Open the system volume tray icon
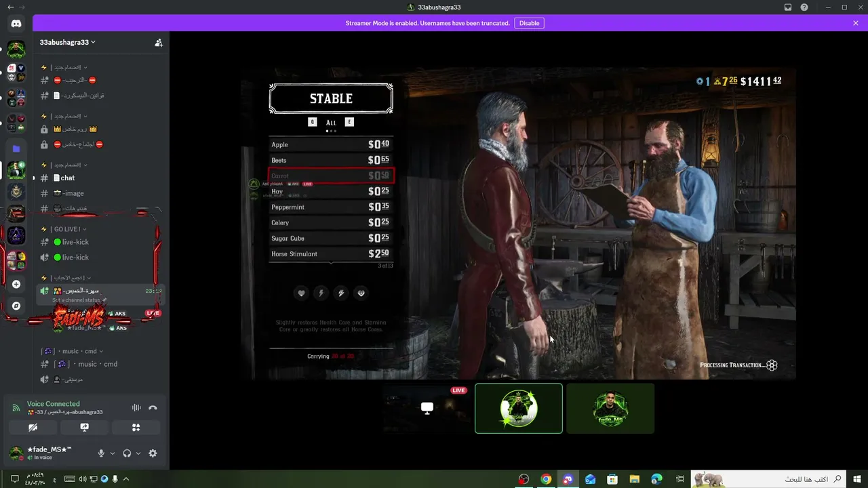868x488 pixels. [x=82, y=479]
